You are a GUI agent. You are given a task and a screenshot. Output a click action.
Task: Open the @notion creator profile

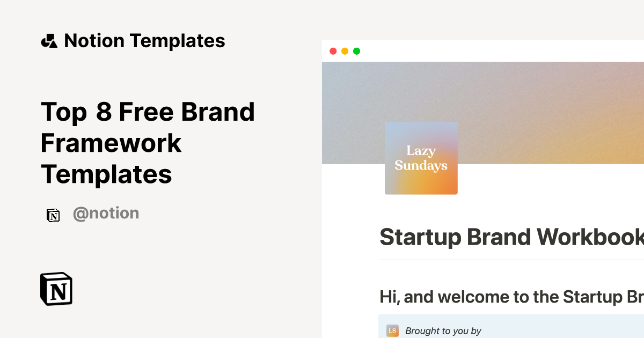(x=106, y=213)
